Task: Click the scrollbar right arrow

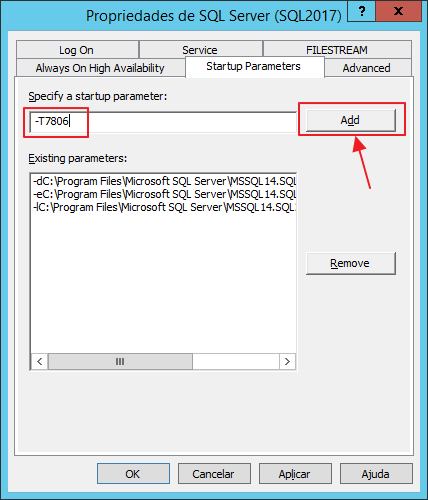Action: click(287, 361)
